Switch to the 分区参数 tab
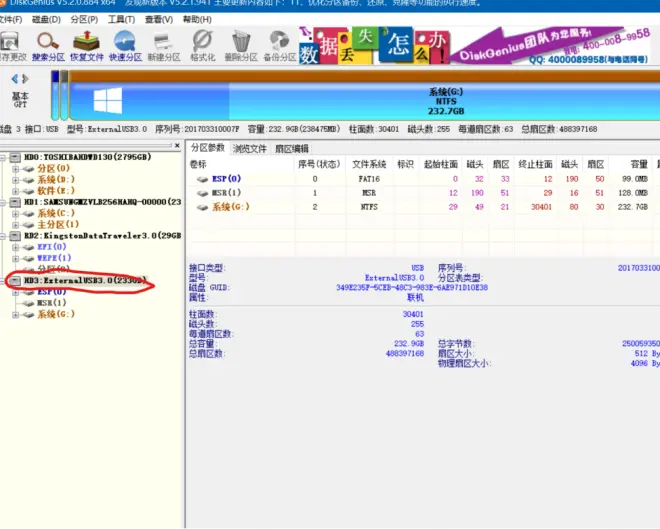The image size is (660, 529). (x=208, y=148)
